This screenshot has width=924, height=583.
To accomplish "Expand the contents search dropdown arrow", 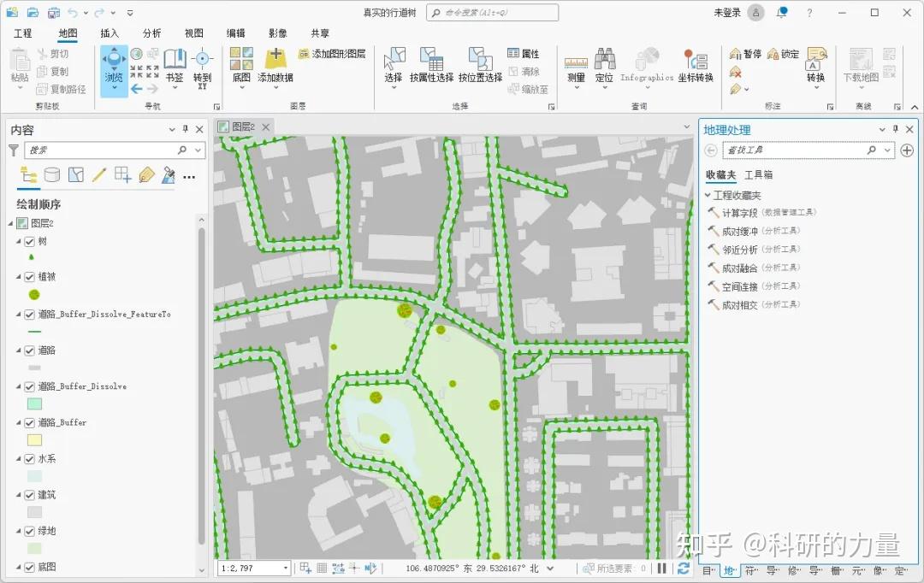I will (x=198, y=150).
